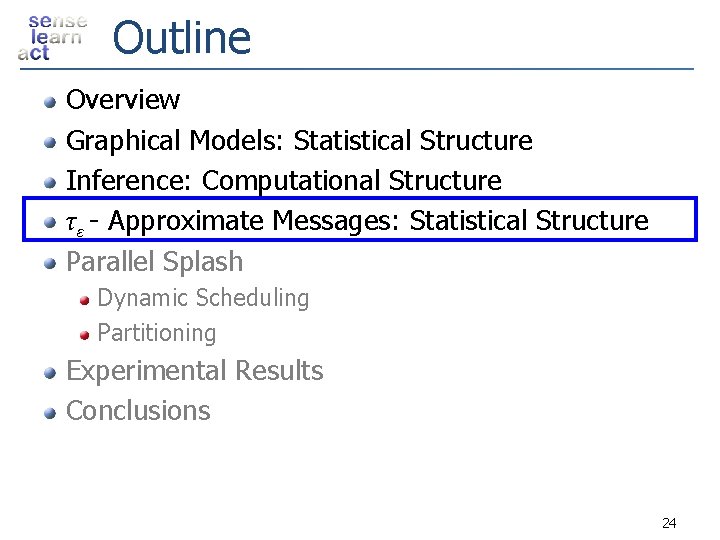Click the bullet icon beside Overview
Viewport: 720px width, 540px height.
tap(49, 100)
